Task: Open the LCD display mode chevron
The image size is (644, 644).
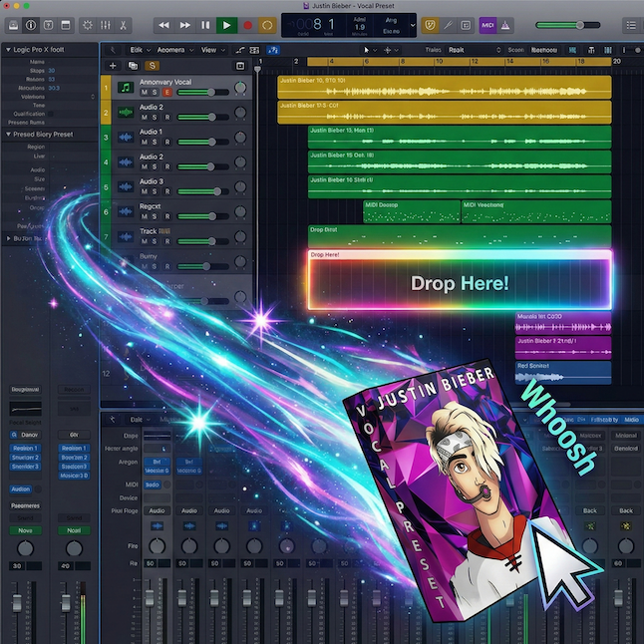Action: point(413,26)
